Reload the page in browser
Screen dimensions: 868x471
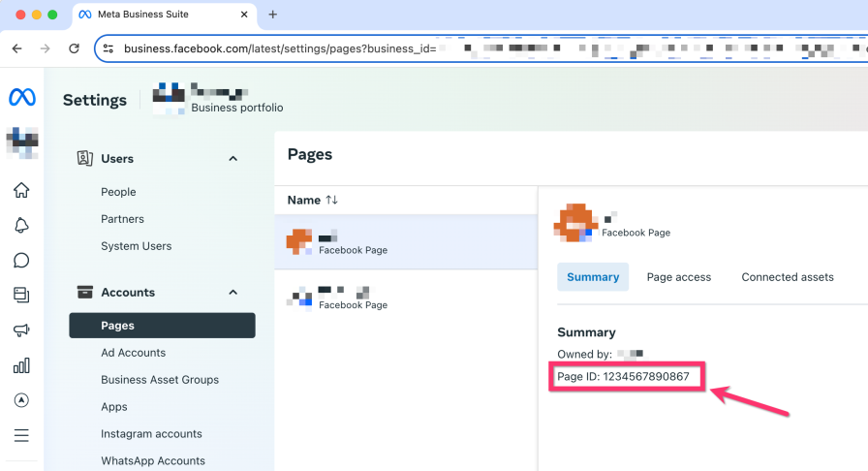[x=74, y=47]
